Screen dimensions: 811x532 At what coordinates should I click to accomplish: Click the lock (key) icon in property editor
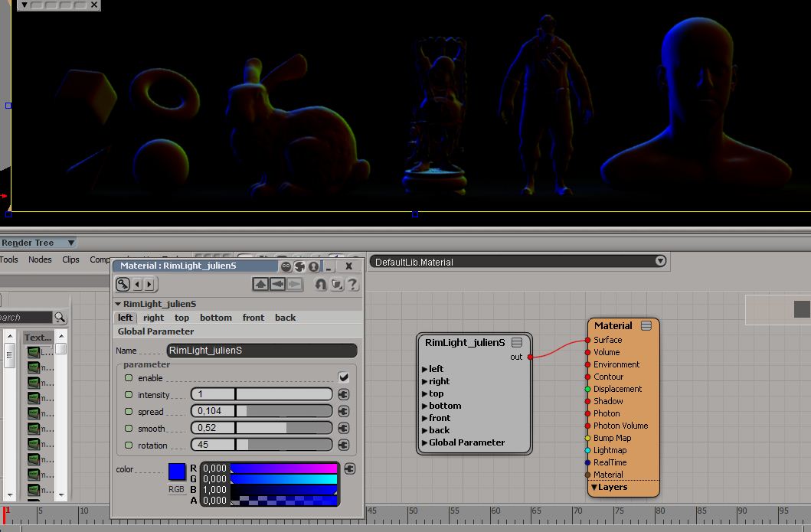(x=123, y=284)
